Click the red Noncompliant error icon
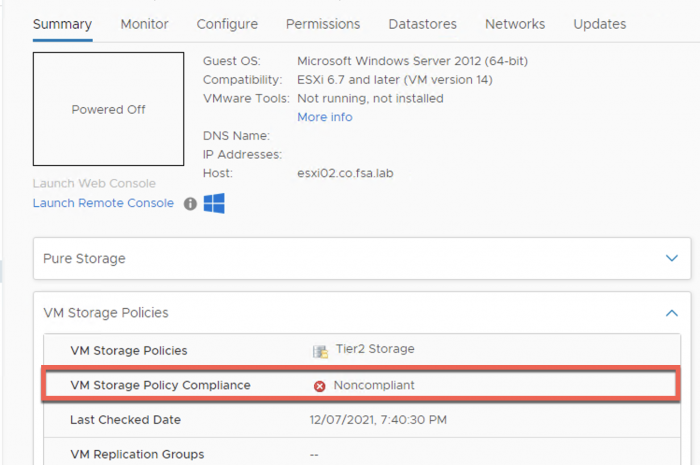This screenshot has height=465, width=700. [320, 386]
